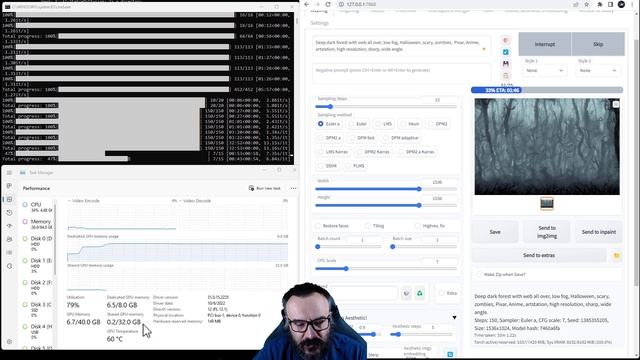Viewport: 640px width, 360px height.
Task: Reuse last seed with green recycle icon
Action: tap(420, 293)
